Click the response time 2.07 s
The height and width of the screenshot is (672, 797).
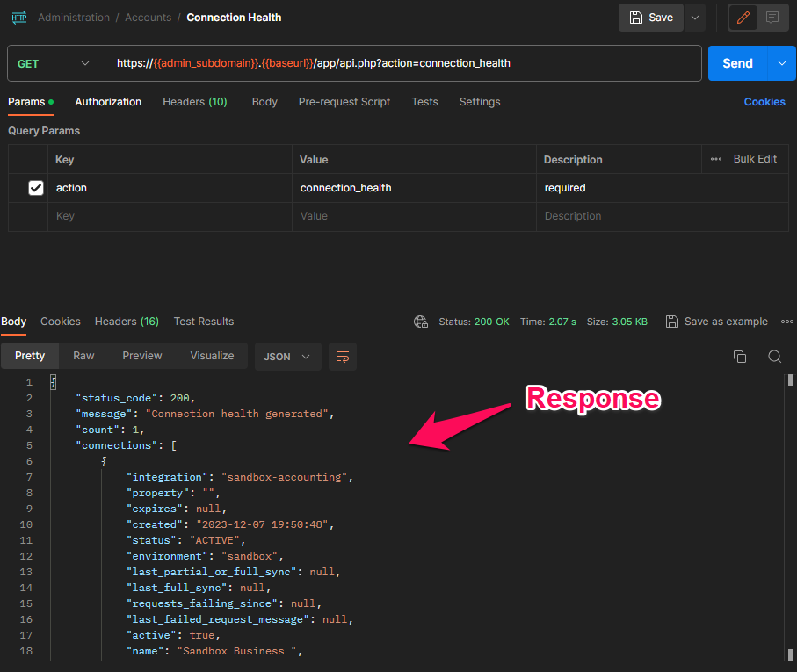(x=562, y=322)
